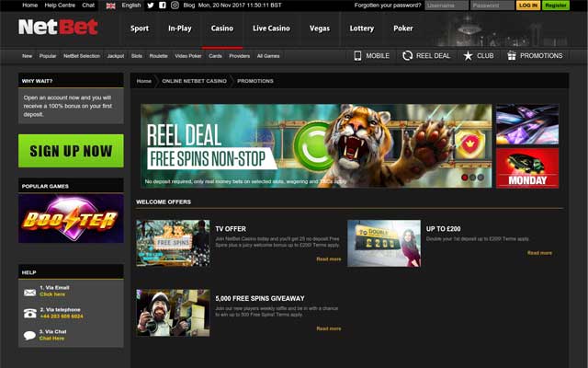The width and height of the screenshot is (588, 368).
Task: Open the In-Play section
Action: (x=180, y=29)
